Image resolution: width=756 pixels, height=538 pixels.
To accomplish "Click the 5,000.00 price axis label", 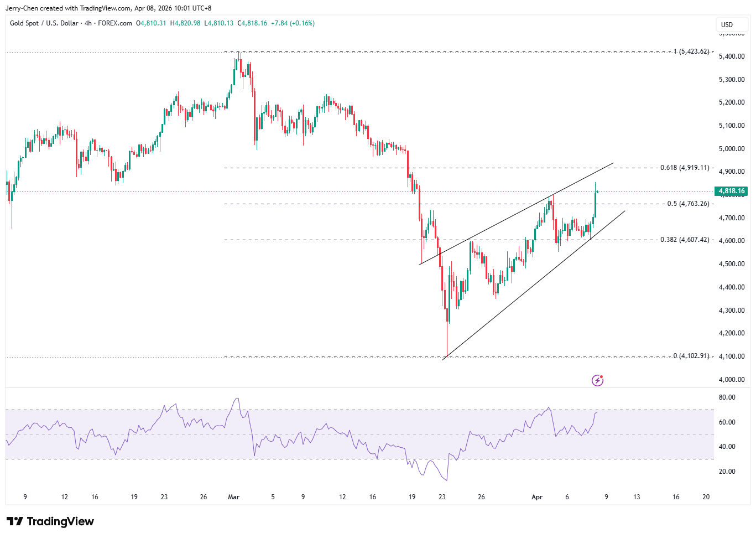I will (731, 149).
